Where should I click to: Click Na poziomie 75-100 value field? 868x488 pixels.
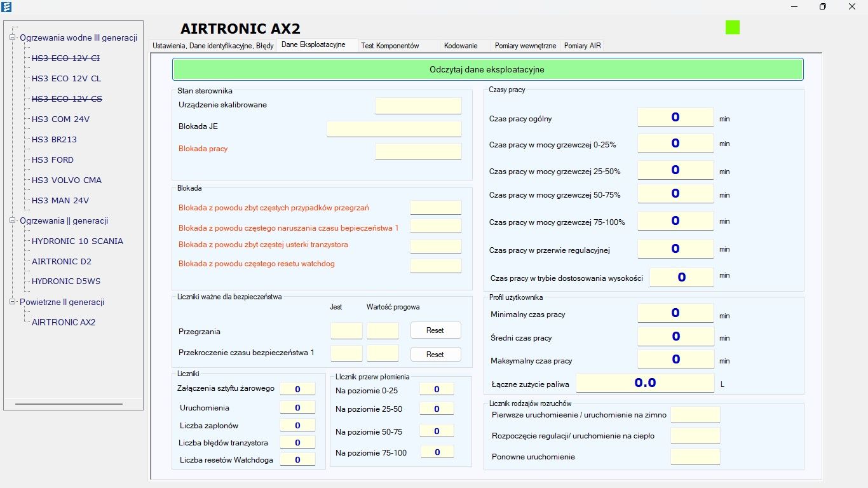[437, 452]
